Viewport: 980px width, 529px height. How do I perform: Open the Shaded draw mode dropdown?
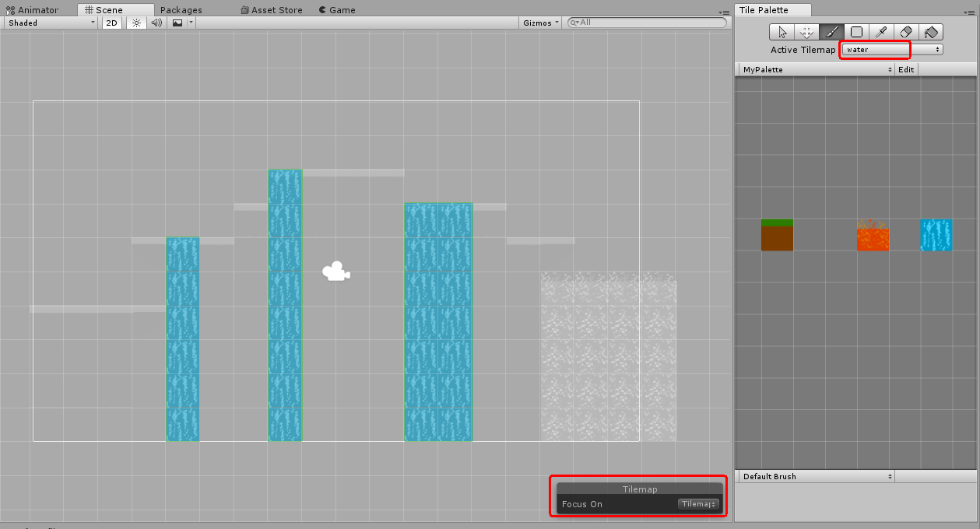tap(51, 23)
